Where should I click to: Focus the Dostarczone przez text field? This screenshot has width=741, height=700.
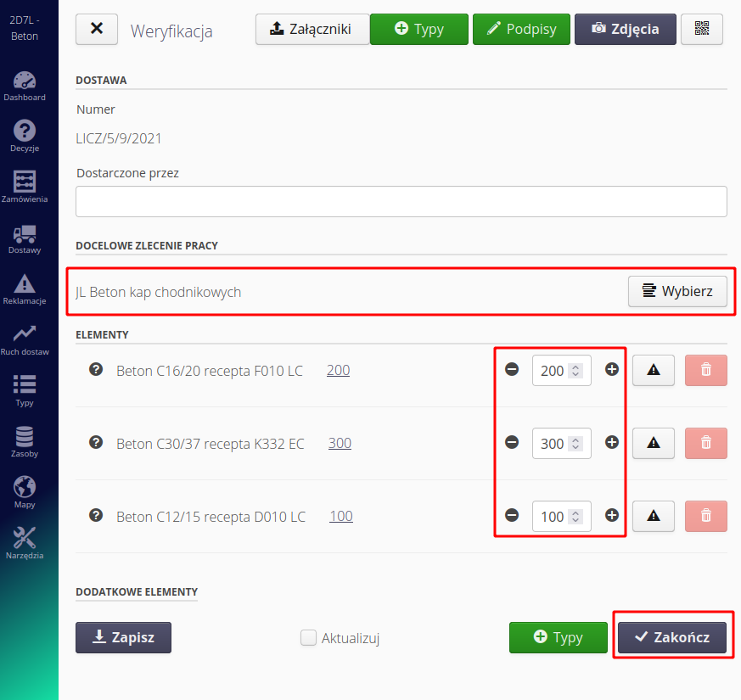401,202
